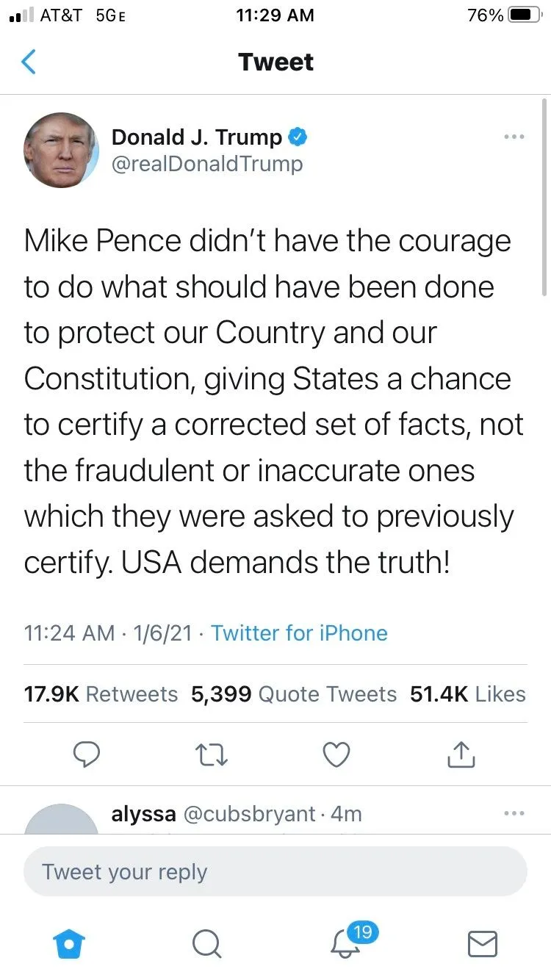551x980 pixels.
Task: Tap the share tweet icon
Action: pos(461,754)
